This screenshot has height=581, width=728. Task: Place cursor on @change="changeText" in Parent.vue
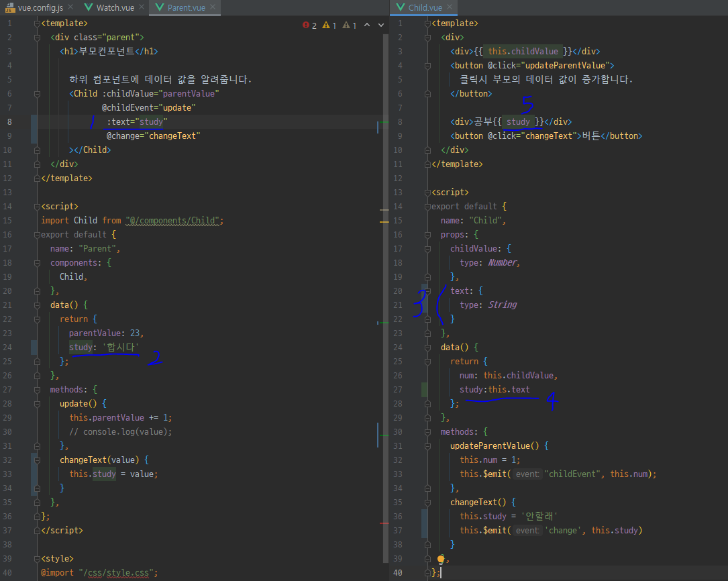point(153,136)
